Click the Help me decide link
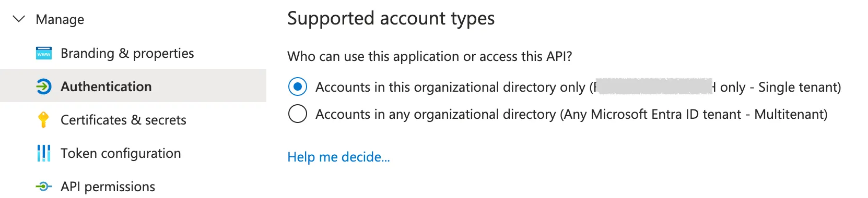 click(x=338, y=157)
